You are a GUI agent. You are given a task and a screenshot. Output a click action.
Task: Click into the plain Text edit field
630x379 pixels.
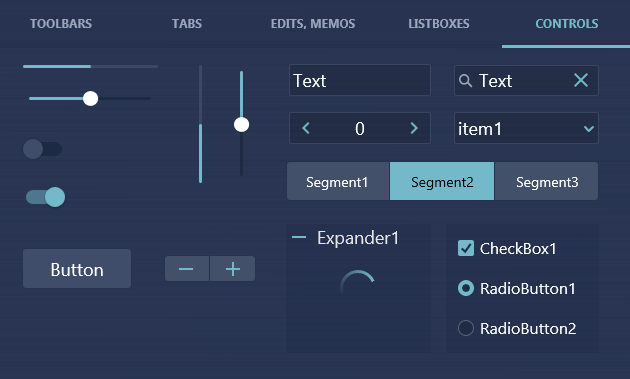(360, 80)
